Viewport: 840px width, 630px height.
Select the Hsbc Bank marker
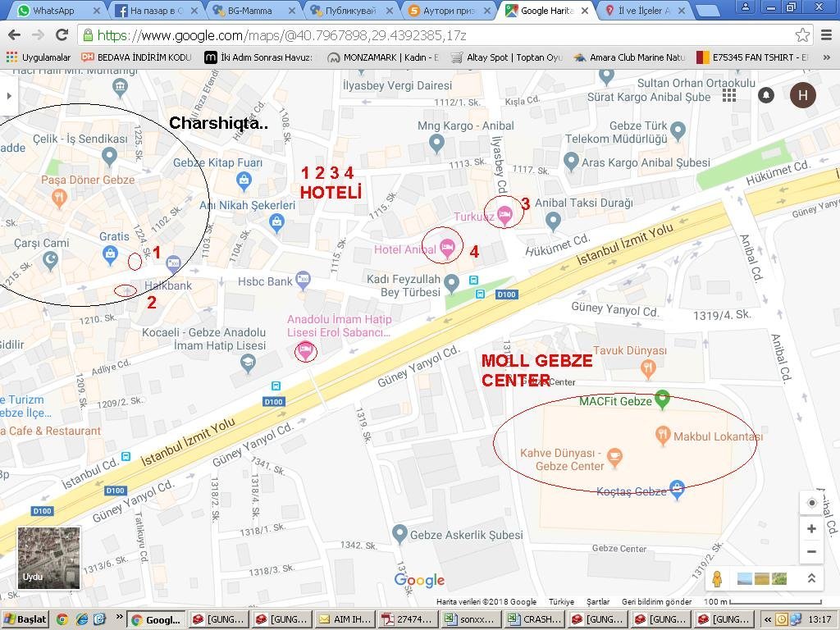(x=303, y=279)
